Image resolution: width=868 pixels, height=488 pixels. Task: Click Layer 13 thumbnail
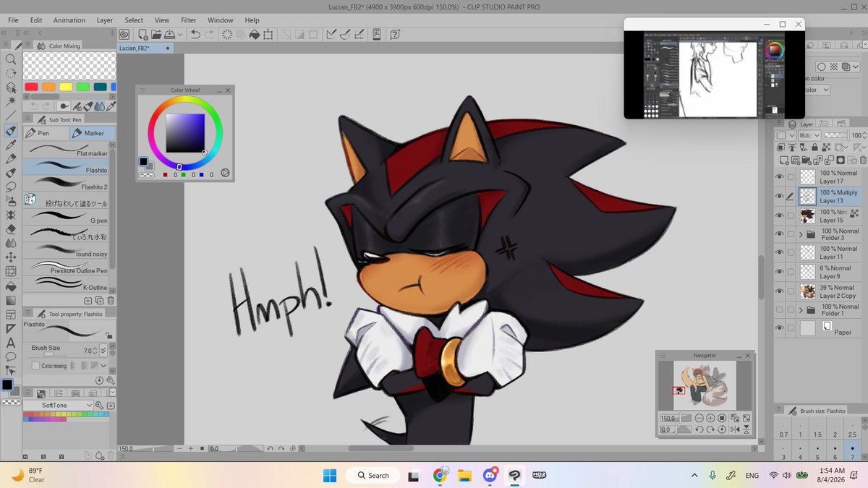(807, 196)
